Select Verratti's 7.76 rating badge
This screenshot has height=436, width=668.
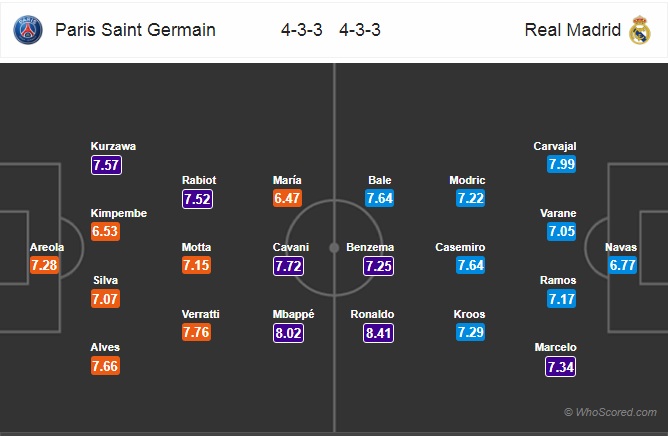(x=196, y=332)
